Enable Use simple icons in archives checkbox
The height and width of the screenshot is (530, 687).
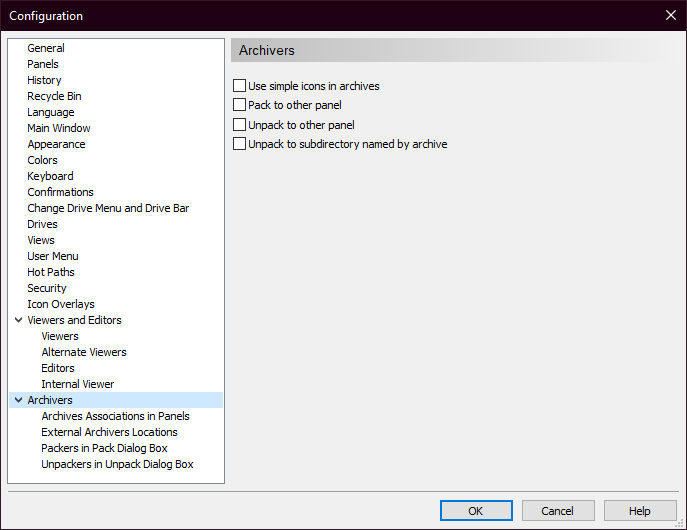click(x=239, y=86)
